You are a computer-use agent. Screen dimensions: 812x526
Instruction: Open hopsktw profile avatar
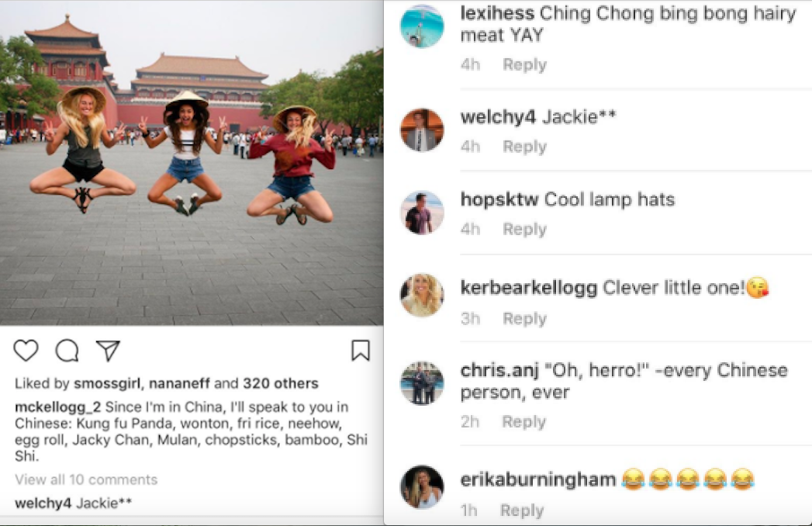pyautogui.click(x=422, y=213)
